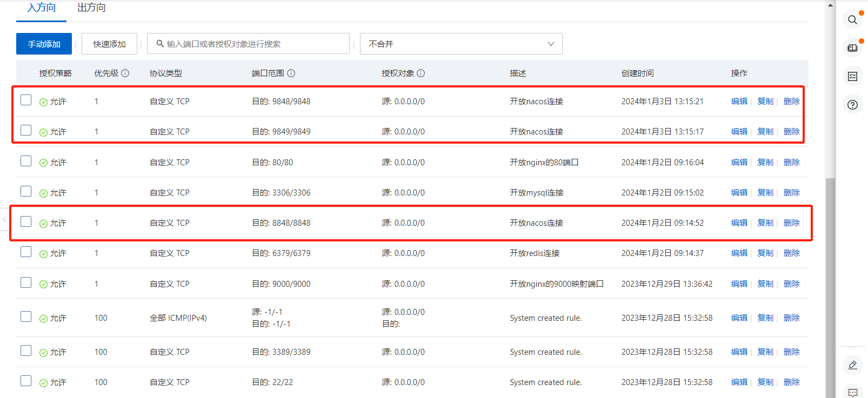This screenshot has height=398, width=868.
Task: Focus the port or object search field
Action: click(x=248, y=44)
